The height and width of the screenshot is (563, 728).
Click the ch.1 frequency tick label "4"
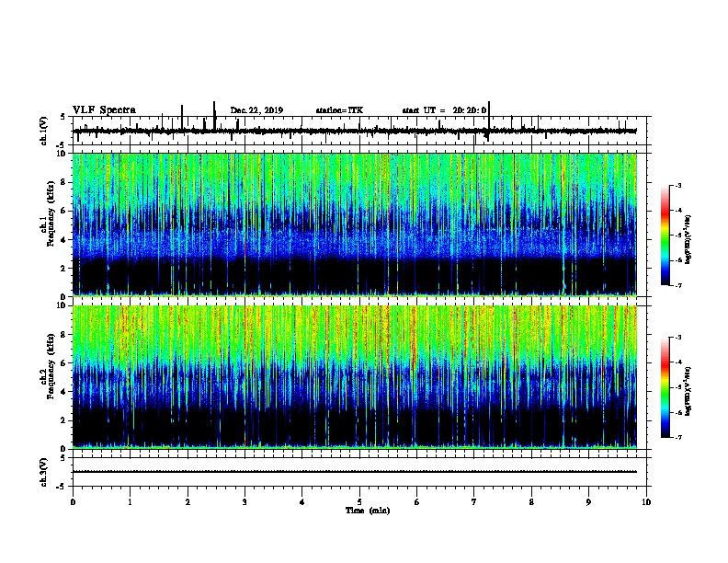[x=65, y=239]
